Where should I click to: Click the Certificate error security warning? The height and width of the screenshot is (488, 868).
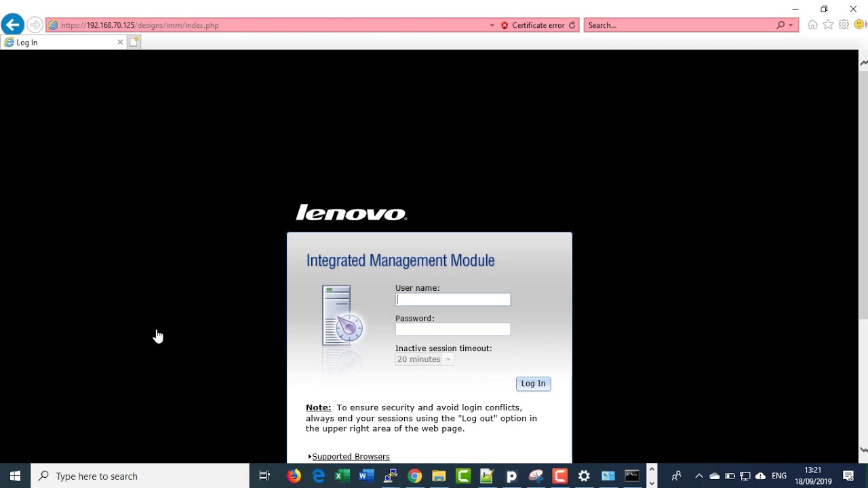coord(532,25)
